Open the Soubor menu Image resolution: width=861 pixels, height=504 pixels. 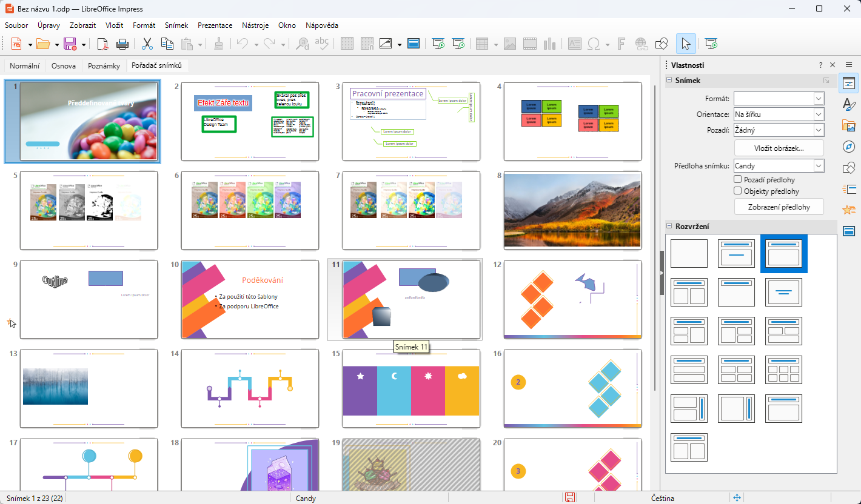(x=16, y=25)
